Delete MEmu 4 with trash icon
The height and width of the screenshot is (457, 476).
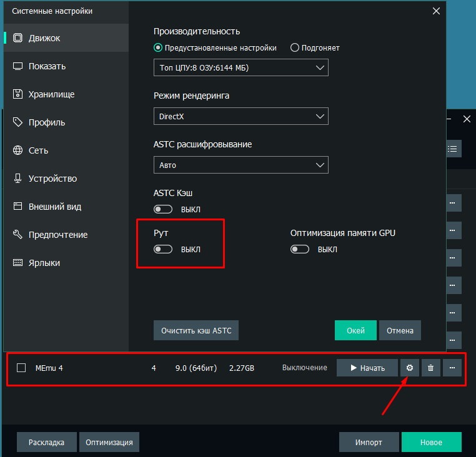pos(431,368)
